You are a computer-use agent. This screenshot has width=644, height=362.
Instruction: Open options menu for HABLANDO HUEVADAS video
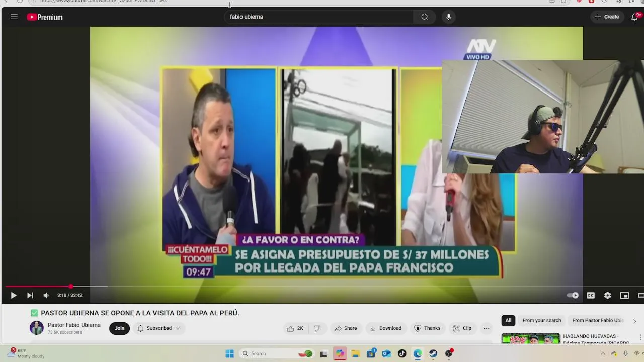[640, 337]
